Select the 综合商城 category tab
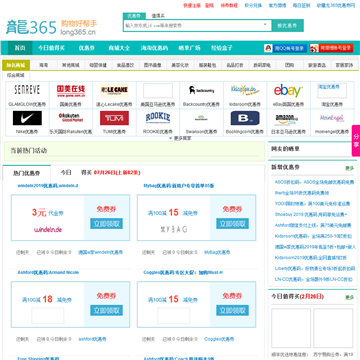The height and width of the screenshot is (360, 360). [x=16, y=75]
